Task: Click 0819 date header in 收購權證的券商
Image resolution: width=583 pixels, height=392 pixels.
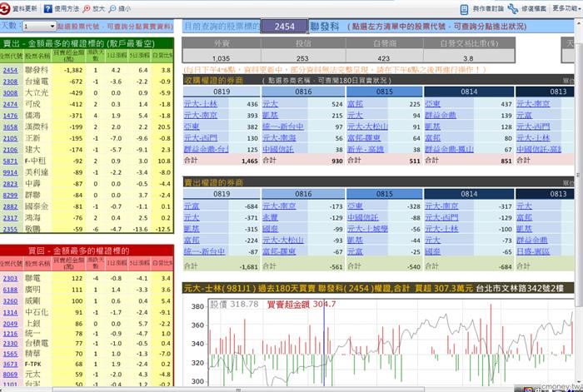Action: click(222, 92)
